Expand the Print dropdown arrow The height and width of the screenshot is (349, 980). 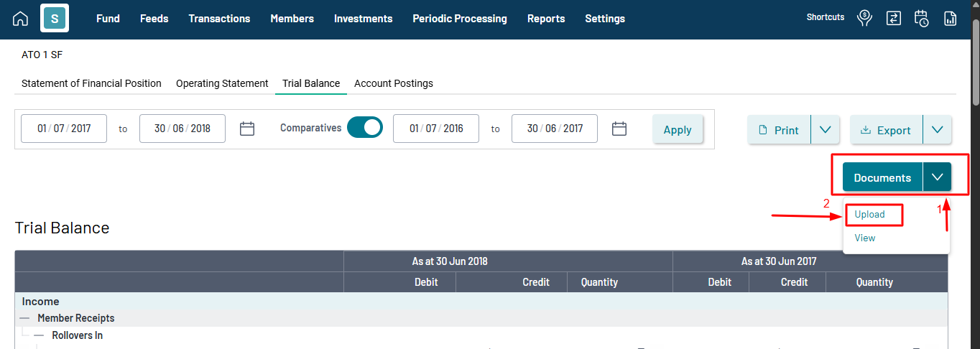coord(825,130)
